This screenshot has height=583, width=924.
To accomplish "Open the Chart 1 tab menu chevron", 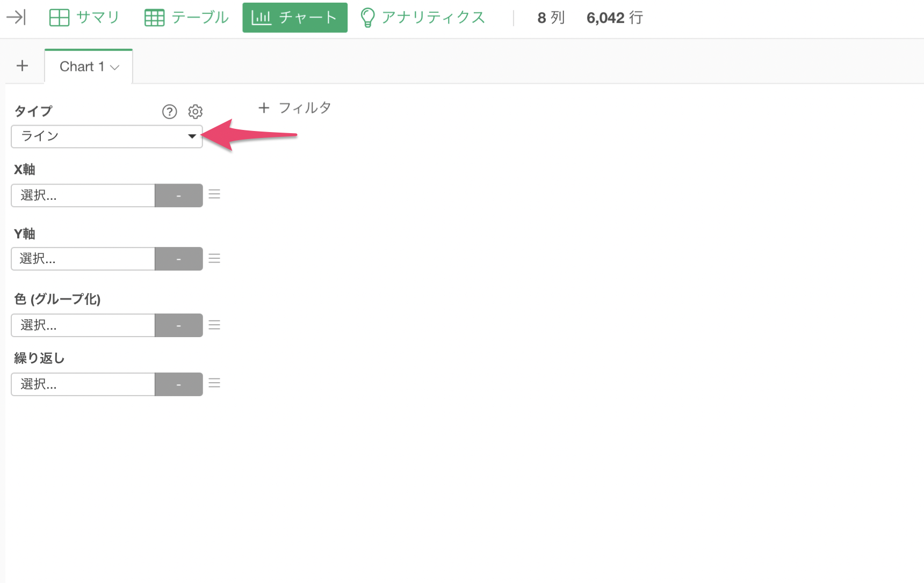I will click(114, 67).
